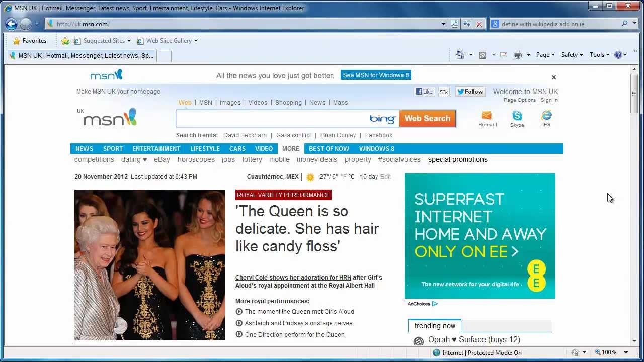Viewport: 644px width, 362px height.
Task: Stop loading with the red X icon
Action: 479,24
